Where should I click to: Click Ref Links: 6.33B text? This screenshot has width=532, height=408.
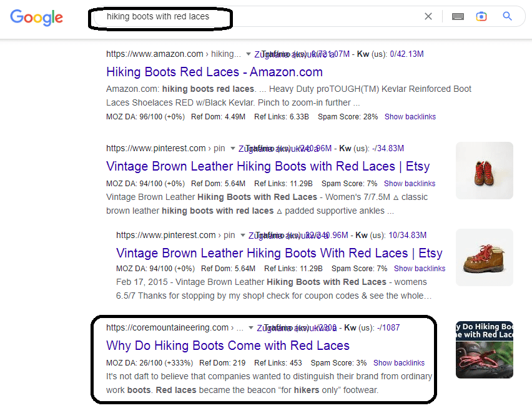281,117
